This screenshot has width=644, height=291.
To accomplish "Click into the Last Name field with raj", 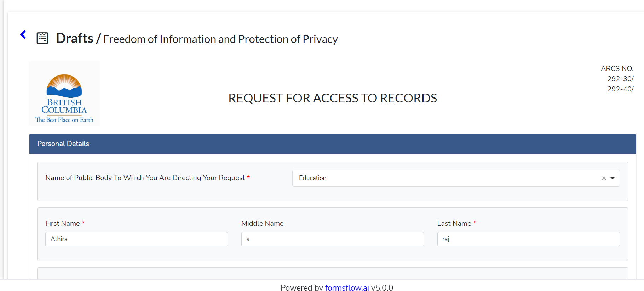I will coord(528,239).
